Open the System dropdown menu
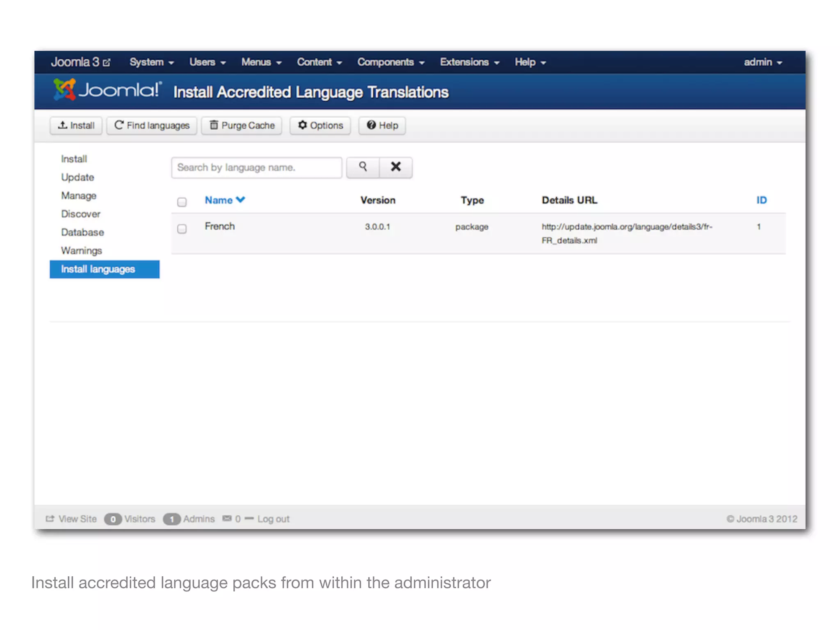This screenshot has width=840, height=630. coord(152,62)
